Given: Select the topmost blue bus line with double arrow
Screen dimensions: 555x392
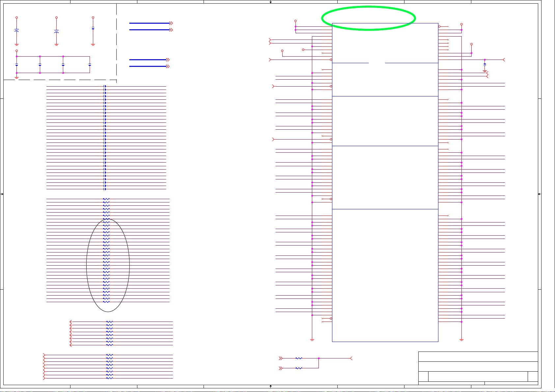Looking at the screenshot, I should [x=151, y=23].
